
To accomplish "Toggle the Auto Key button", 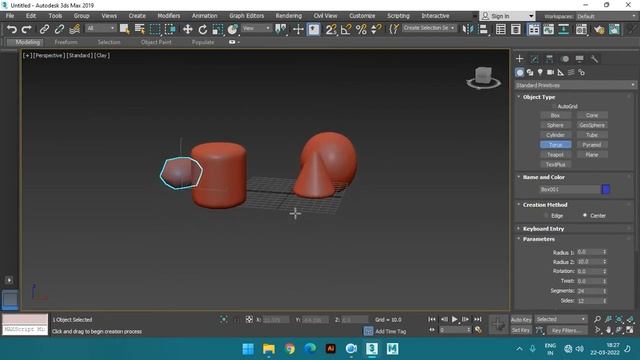I will (x=521, y=320).
